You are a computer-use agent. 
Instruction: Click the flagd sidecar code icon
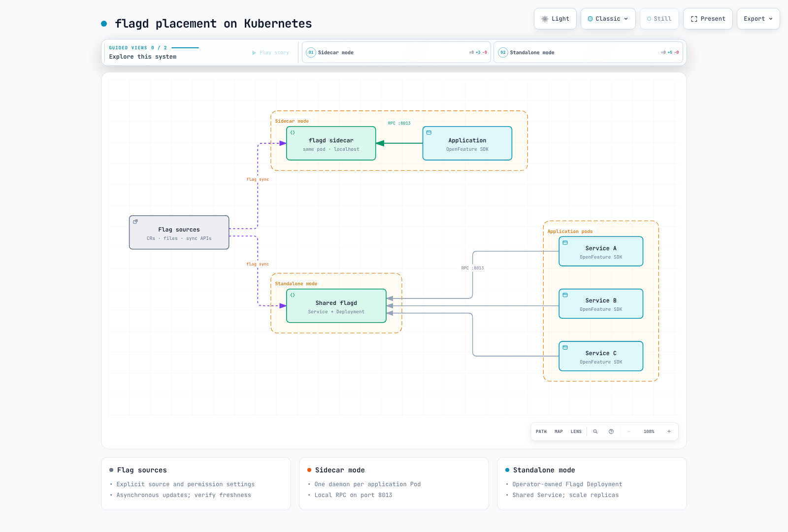[x=293, y=133]
